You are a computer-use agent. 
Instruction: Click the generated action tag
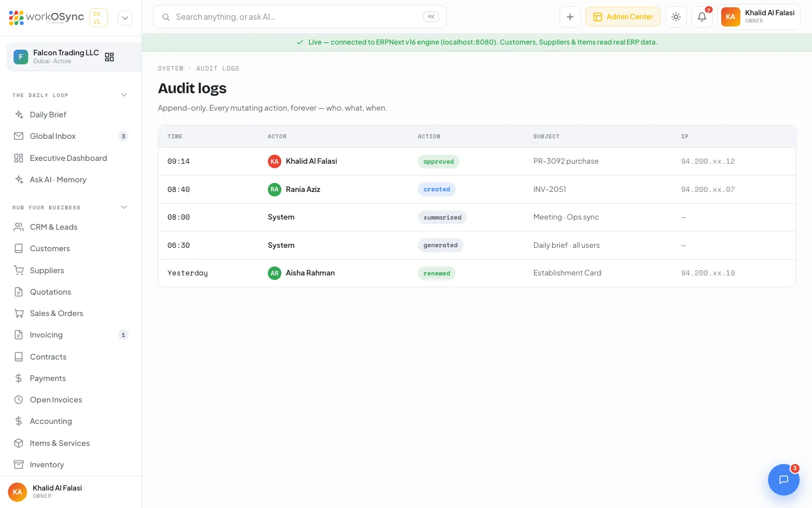tap(440, 245)
